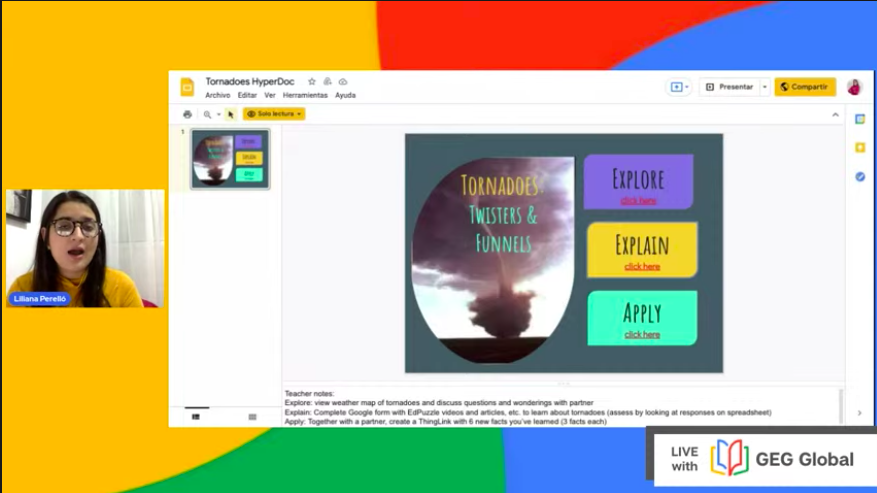The height and width of the screenshot is (493, 877).
Task: Open the Keep notes side panel icon
Action: (860, 148)
